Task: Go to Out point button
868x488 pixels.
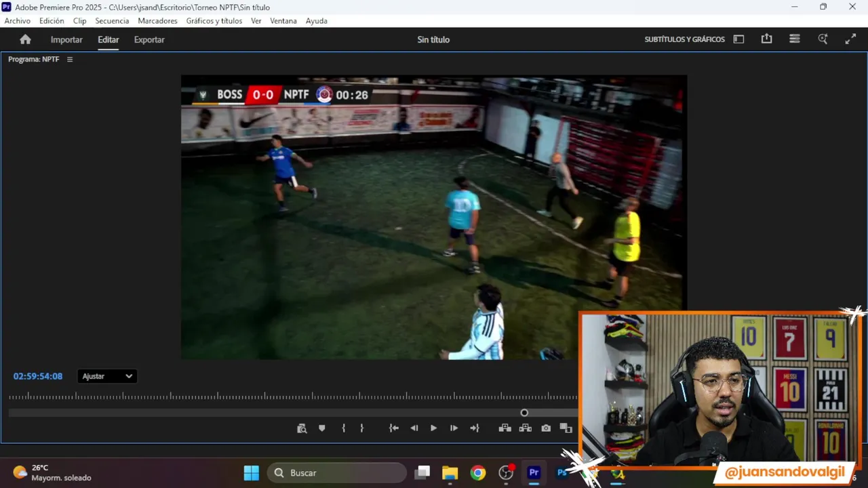Action: (x=475, y=428)
